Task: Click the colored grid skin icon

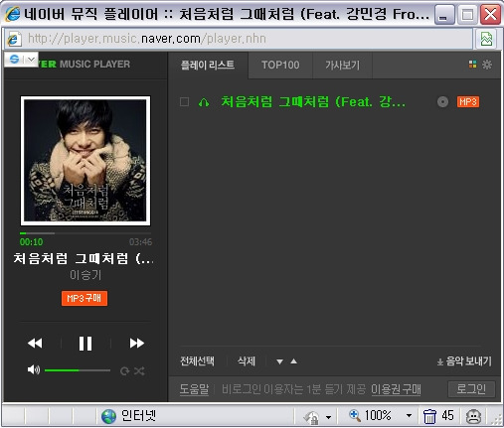Action: [x=473, y=65]
